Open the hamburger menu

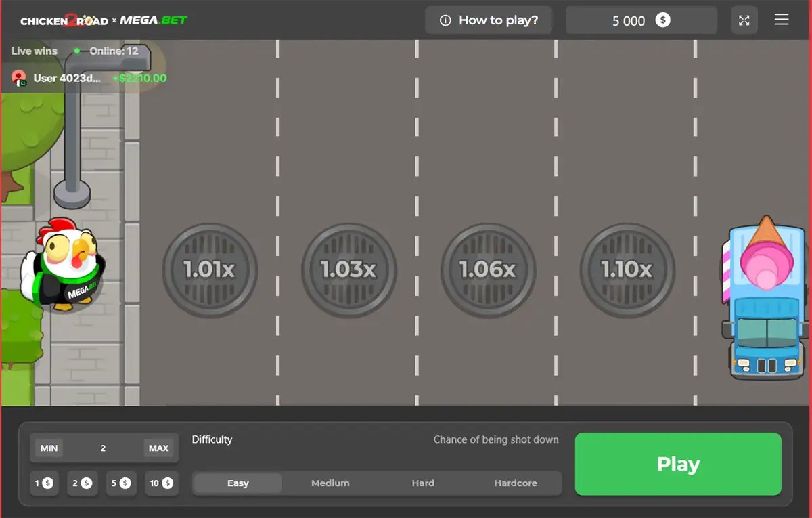point(782,20)
